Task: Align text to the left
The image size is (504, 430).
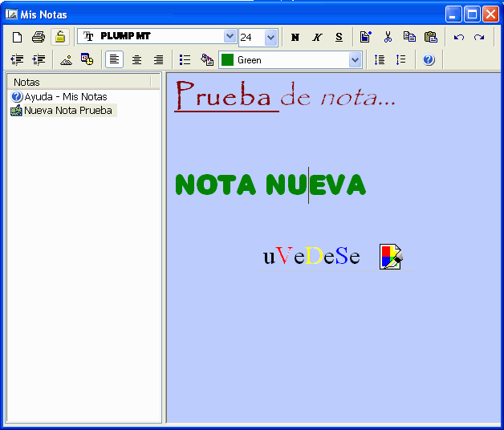Action: [115, 59]
